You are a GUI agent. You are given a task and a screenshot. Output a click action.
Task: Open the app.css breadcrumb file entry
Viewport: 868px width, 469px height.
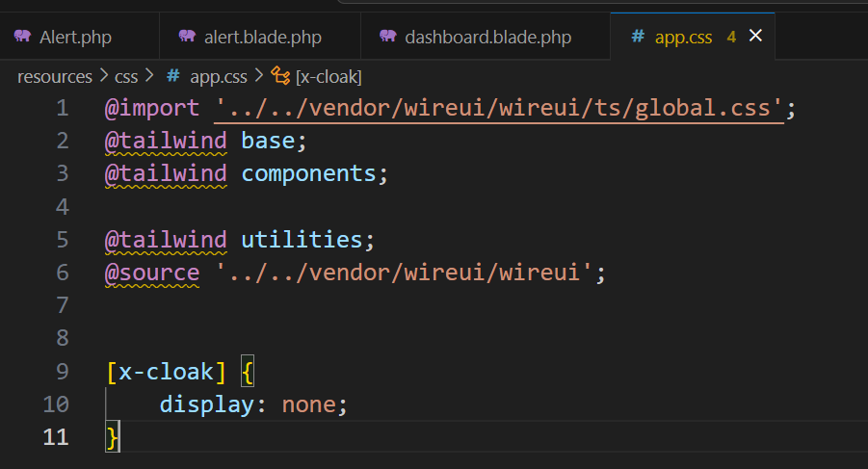point(217,76)
